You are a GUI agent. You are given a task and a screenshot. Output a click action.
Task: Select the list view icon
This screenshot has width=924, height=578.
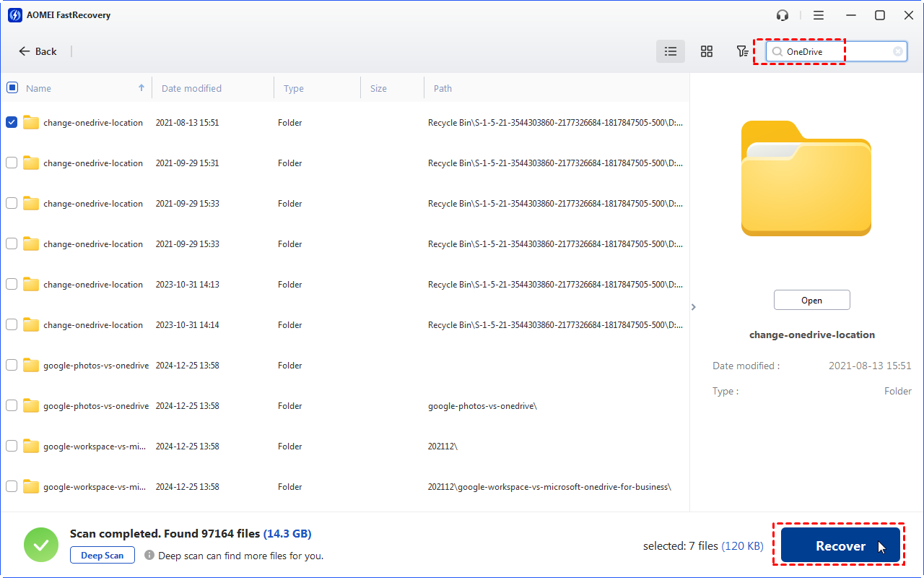(670, 51)
